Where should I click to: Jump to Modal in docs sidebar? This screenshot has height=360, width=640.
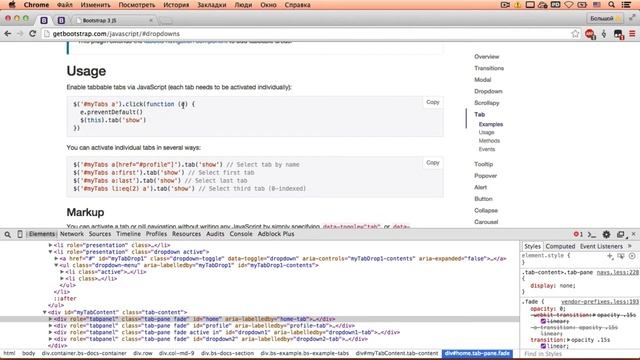[482, 80]
